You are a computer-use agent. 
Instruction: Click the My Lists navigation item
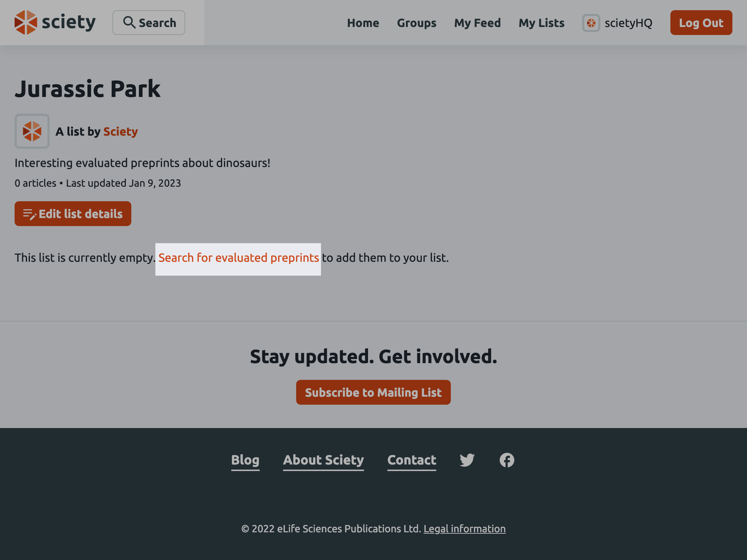[x=541, y=22]
